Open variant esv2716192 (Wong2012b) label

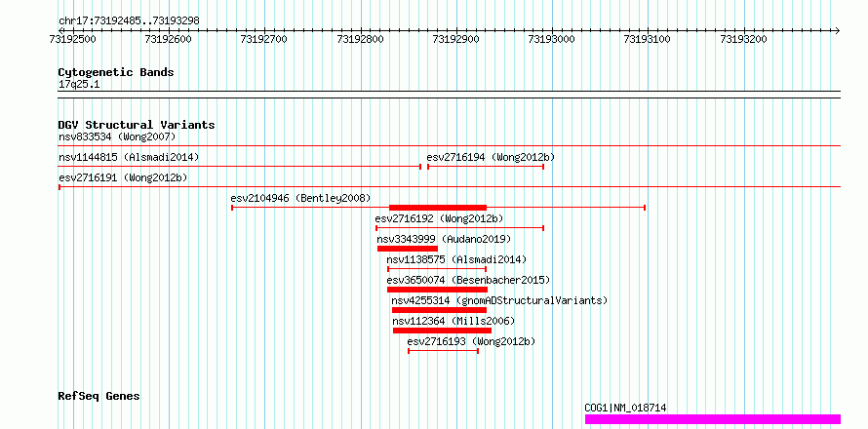point(440,218)
